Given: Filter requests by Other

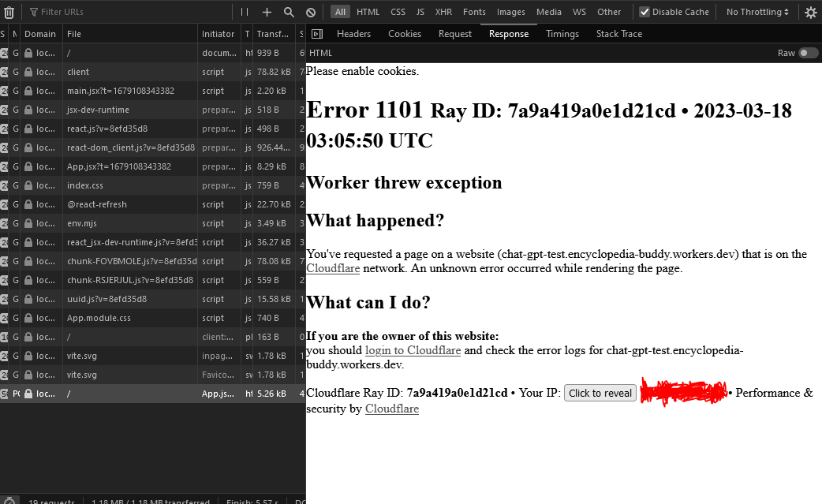Looking at the screenshot, I should click(609, 12).
